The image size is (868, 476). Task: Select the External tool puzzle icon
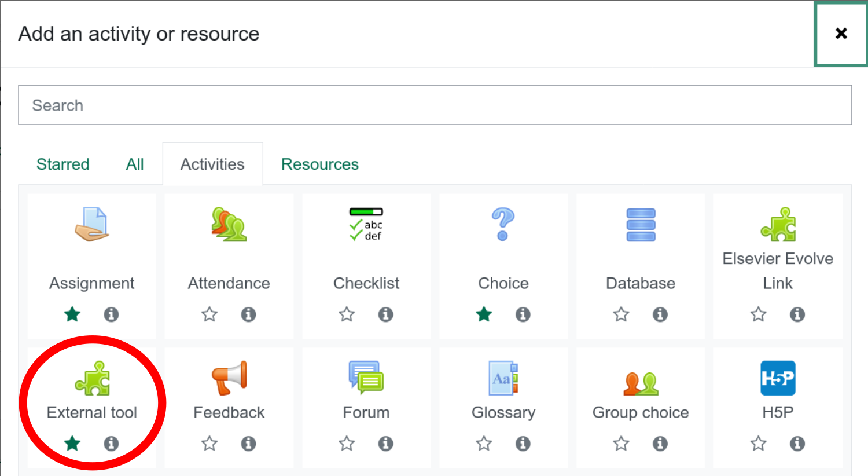[x=92, y=378]
